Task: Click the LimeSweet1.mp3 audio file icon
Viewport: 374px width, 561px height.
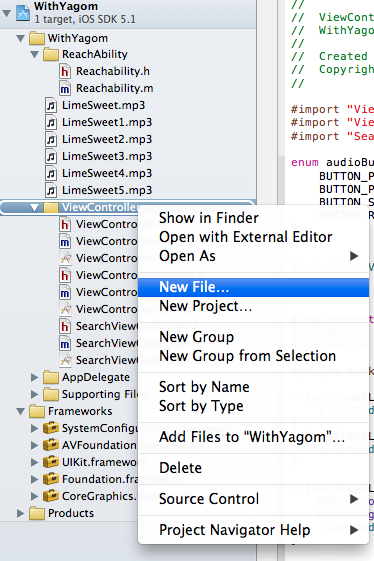Action: [51, 122]
